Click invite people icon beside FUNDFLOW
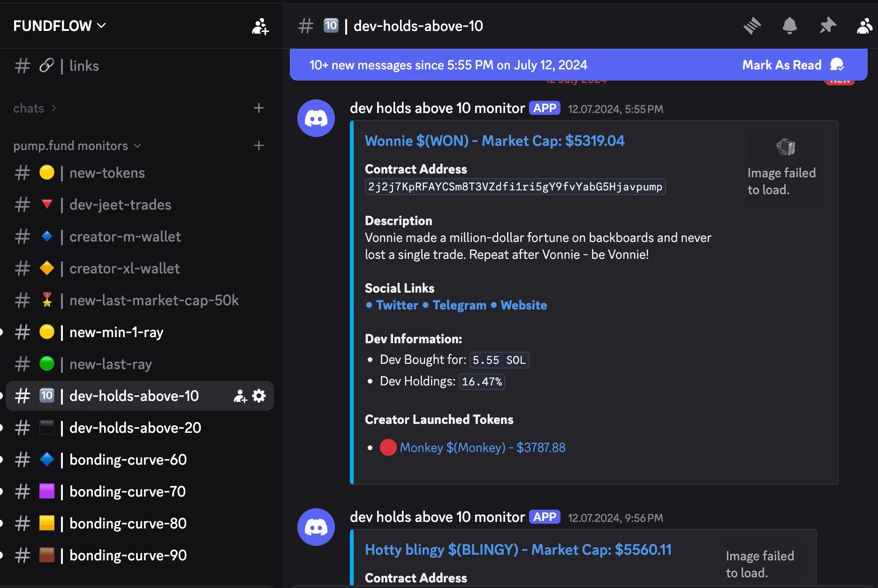 (x=260, y=26)
